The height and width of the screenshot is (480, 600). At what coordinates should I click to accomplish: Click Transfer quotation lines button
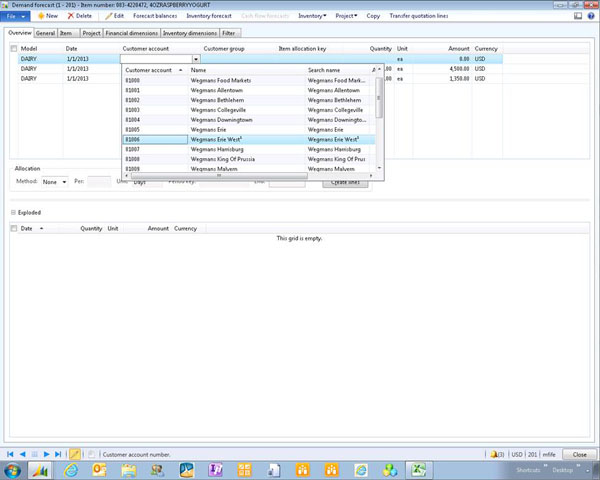pyautogui.click(x=419, y=16)
